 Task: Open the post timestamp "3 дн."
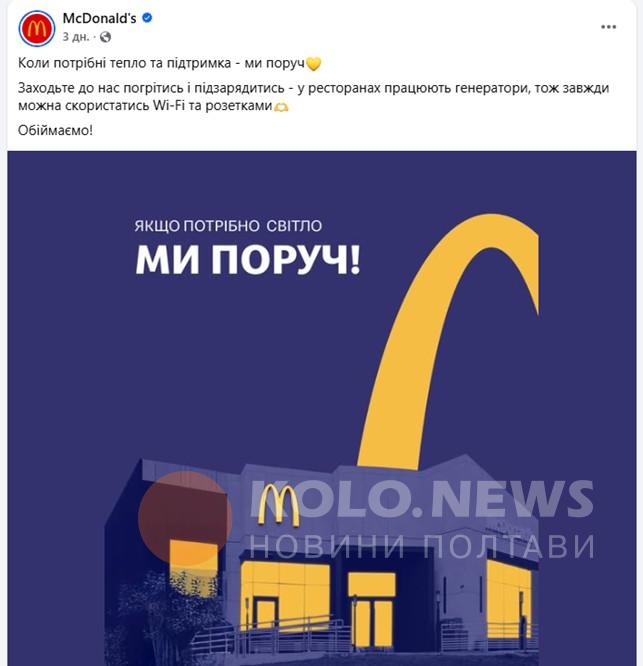point(76,37)
